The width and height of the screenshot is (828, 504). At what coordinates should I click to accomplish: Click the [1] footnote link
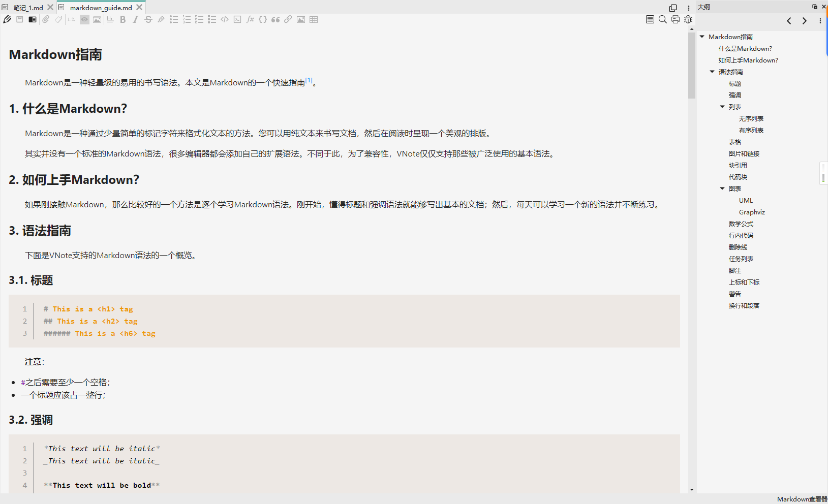pos(309,80)
